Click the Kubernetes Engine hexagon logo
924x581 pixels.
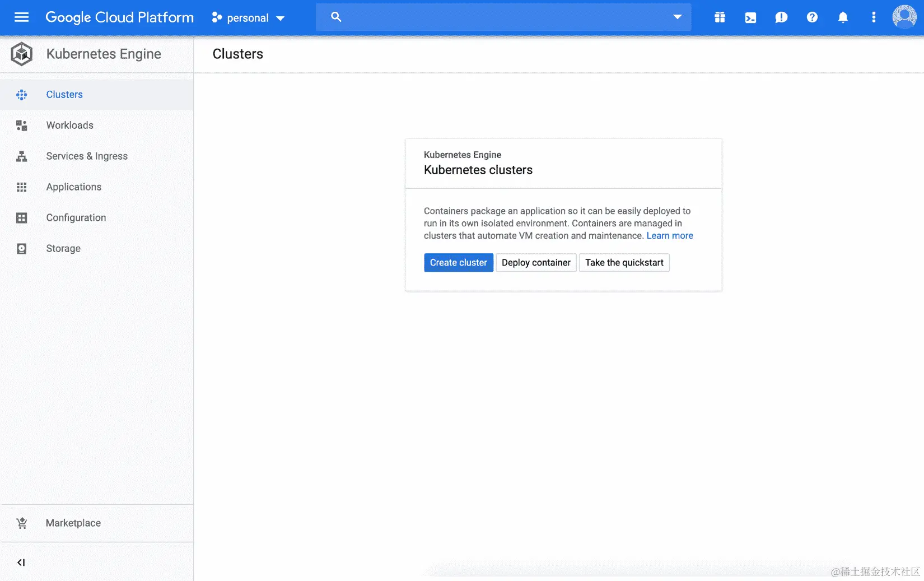coord(22,54)
